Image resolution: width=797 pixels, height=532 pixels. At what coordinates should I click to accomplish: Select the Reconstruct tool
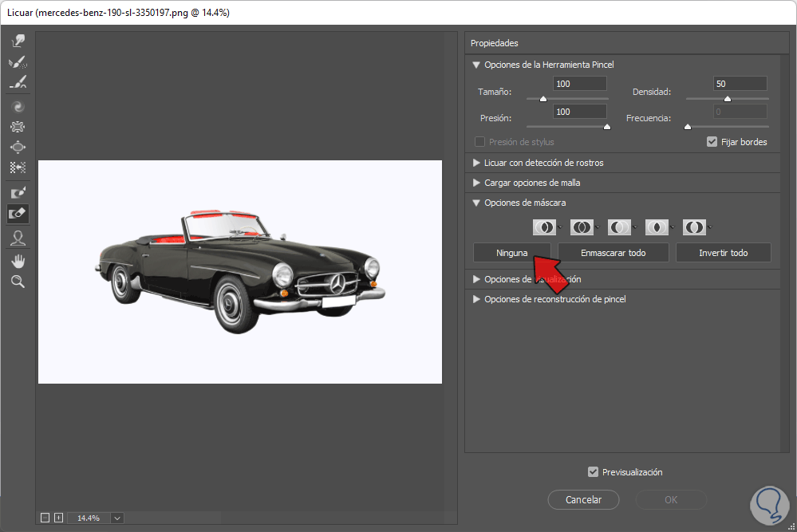pyautogui.click(x=18, y=62)
